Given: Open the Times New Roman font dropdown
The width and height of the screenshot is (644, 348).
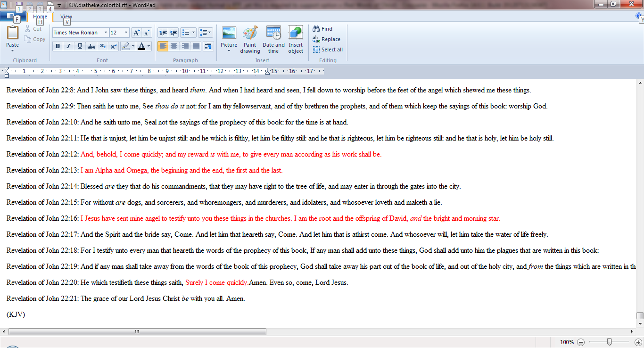Looking at the screenshot, I should (x=106, y=33).
